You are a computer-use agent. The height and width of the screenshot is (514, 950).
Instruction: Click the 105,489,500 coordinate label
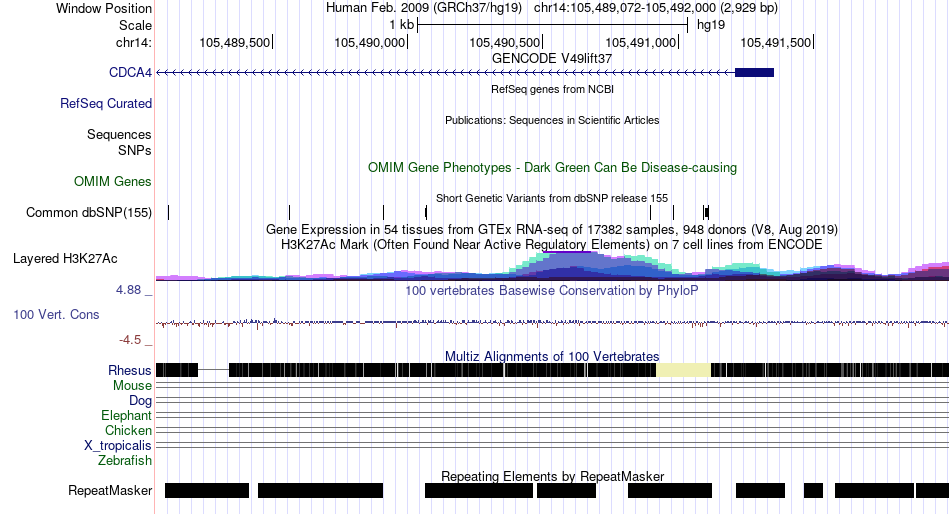click(x=234, y=42)
